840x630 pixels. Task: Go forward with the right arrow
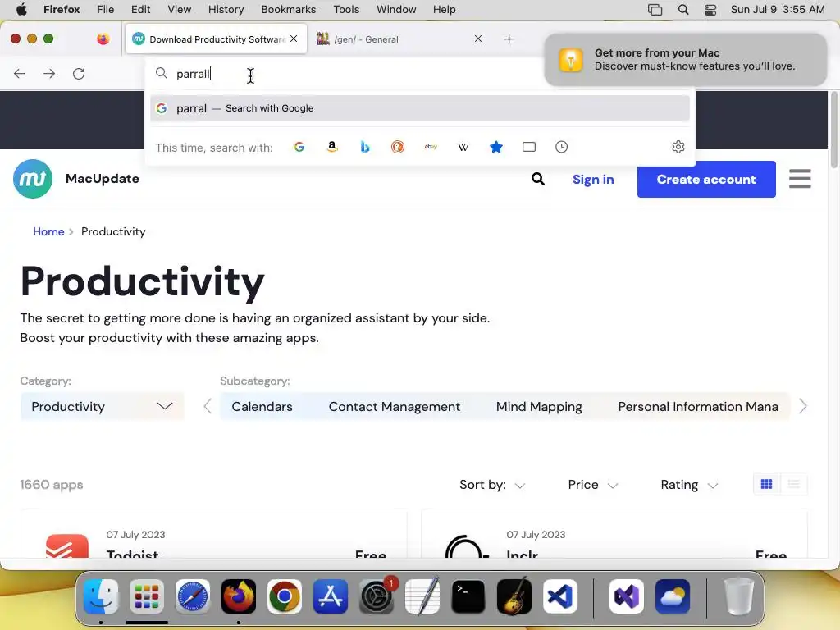point(49,73)
